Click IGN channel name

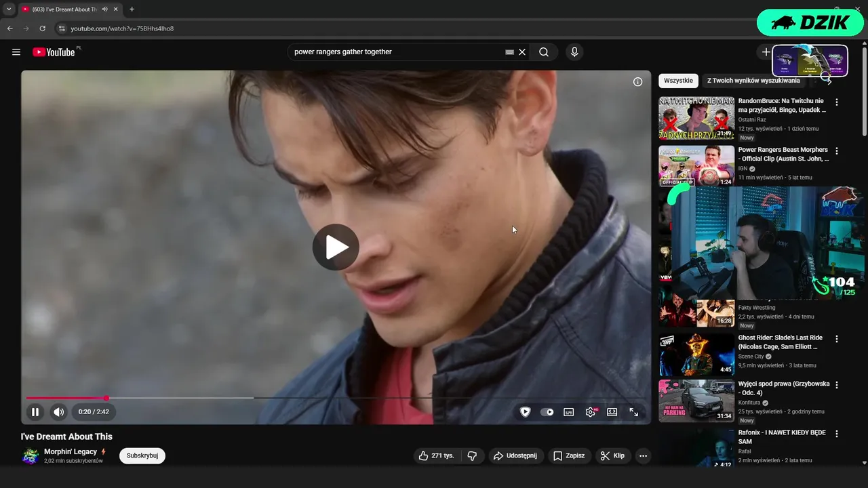[x=743, y=168]
